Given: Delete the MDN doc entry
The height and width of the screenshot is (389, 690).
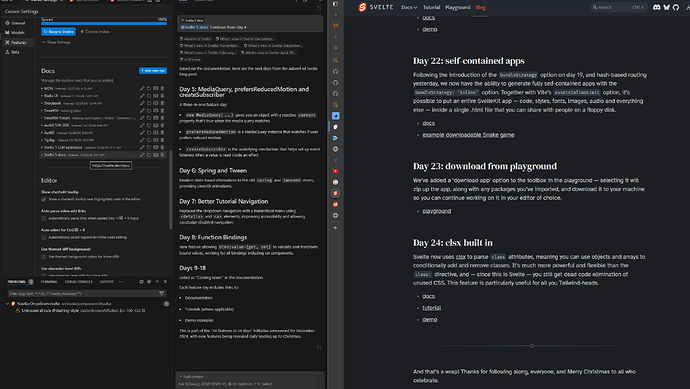Looking at the screenshot, I should click(162, 88).
